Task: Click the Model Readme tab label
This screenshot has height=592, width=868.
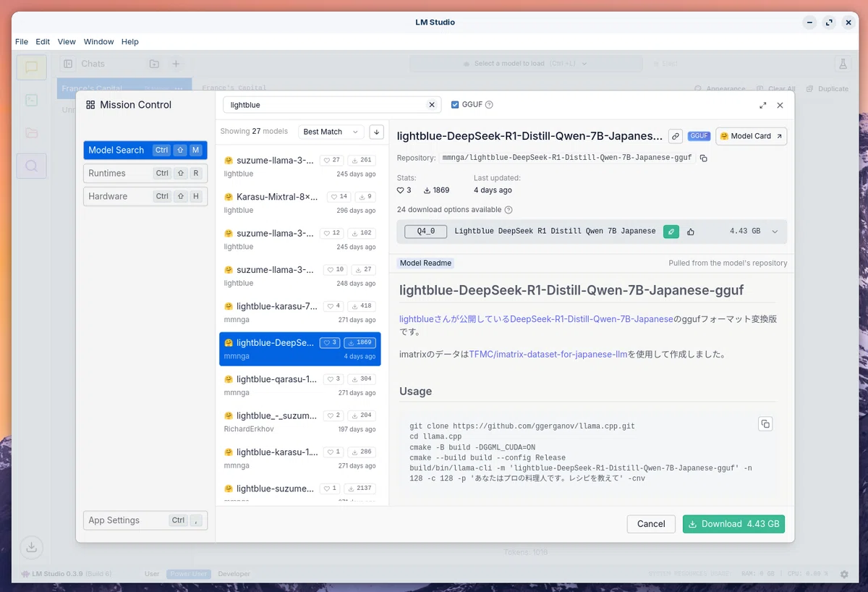Action: pos(425,263)
